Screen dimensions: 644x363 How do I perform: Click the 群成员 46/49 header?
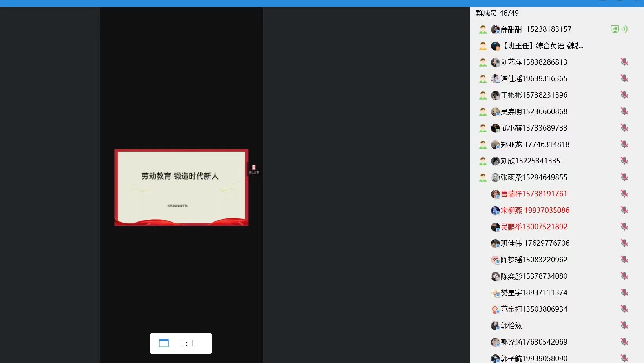(497, 13)
